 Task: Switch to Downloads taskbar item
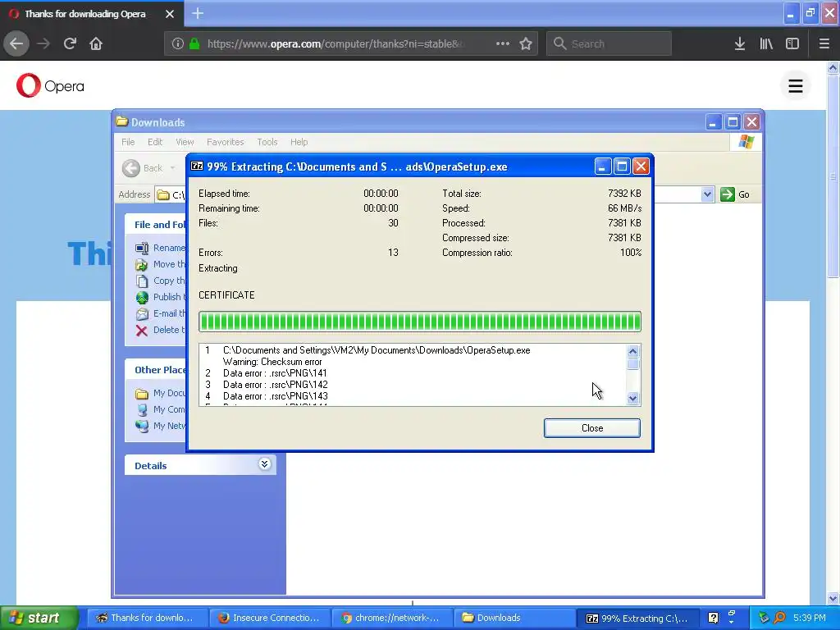click(514, 618)
